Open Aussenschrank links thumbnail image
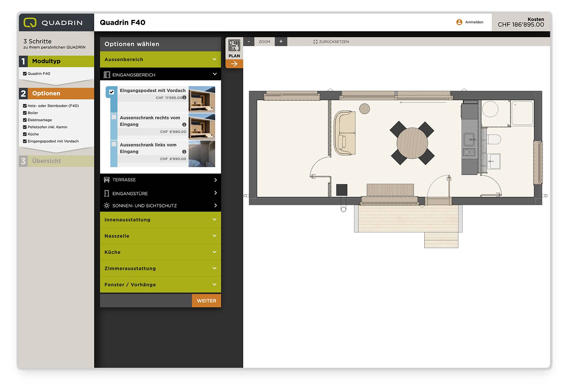Image resolution: width=569 pixels, height=392 pixels. coord(202,154)
